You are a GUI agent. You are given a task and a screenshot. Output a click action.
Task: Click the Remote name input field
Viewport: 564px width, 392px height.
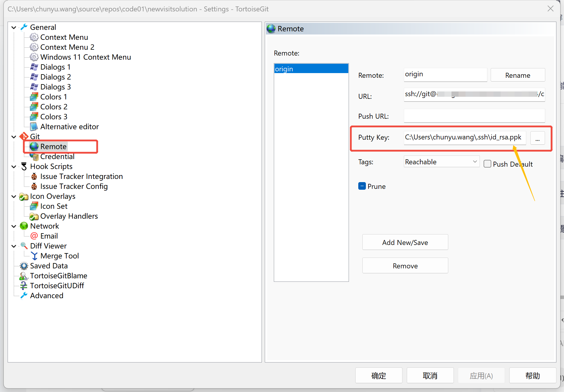click(x=445, y=75)
